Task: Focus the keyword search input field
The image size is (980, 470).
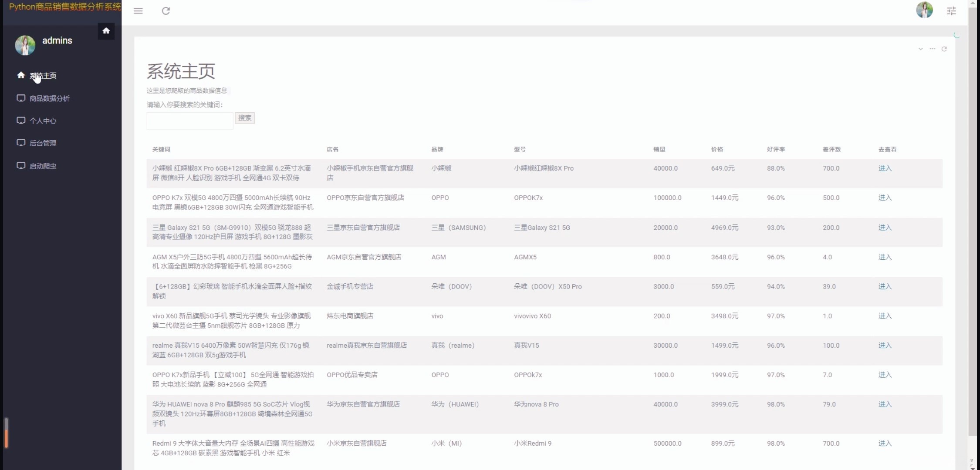Action: click(x=190, y=121)
